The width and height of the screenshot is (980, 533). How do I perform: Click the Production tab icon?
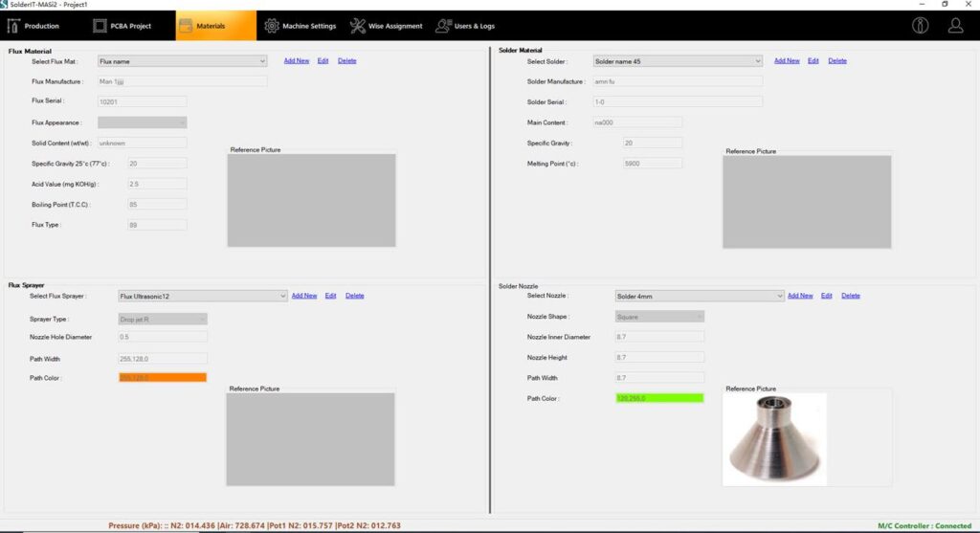tap(13, 26)
